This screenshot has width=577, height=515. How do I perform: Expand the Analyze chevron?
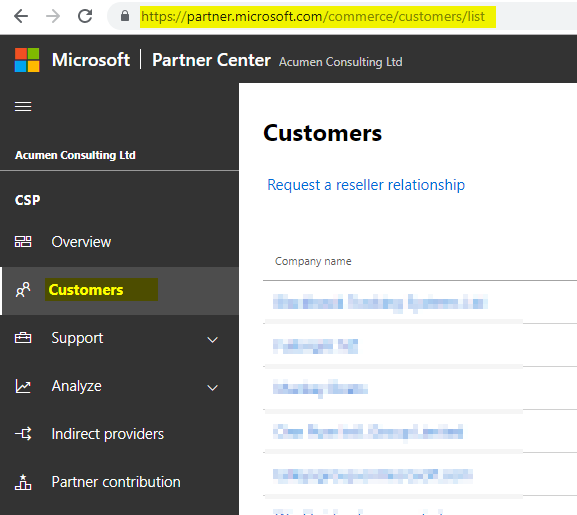click(x=213, y=388)
